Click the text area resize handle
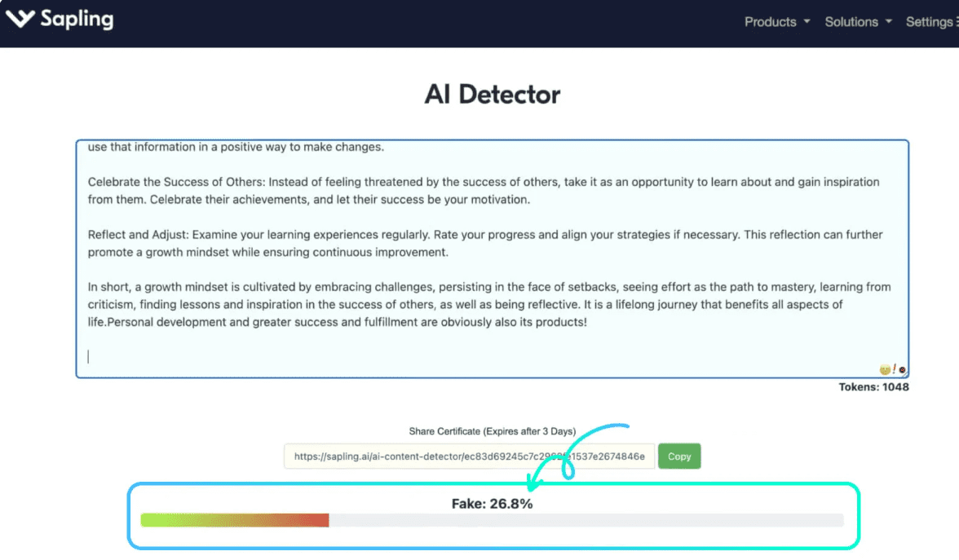The height and width of the screenshot is (560, 959). click(906, 376)
